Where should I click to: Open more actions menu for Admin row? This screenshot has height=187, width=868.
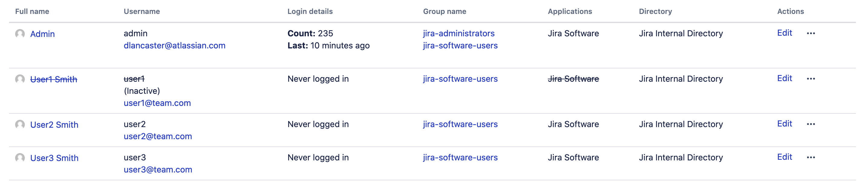tap(811, 33)
